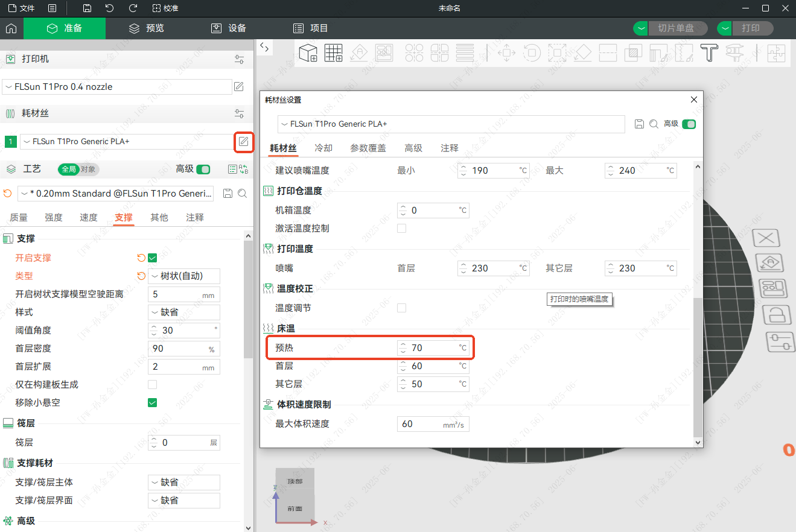
Task: Click the home icon in top bar
Action: (x=11, y=28)
